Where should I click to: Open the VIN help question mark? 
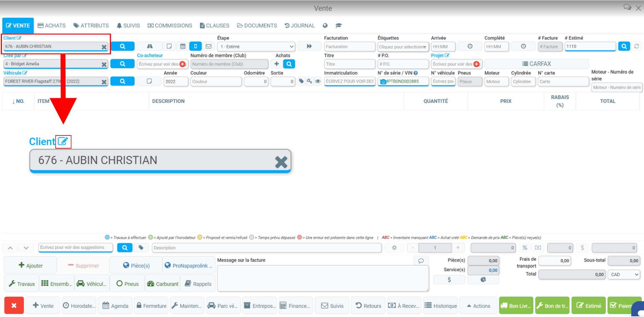416,73
